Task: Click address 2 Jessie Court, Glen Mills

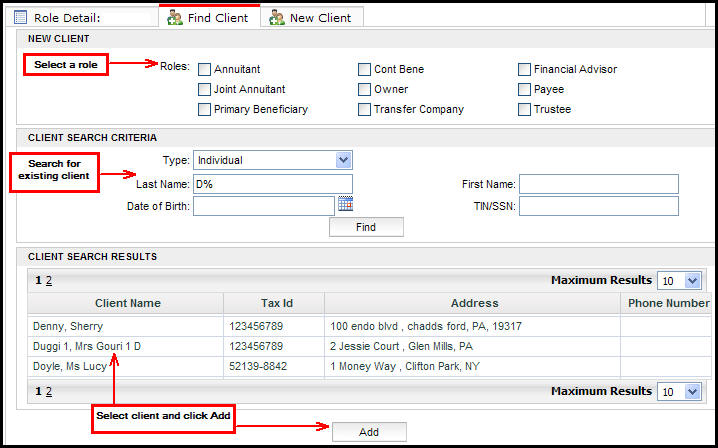Action: coord(401,346)
